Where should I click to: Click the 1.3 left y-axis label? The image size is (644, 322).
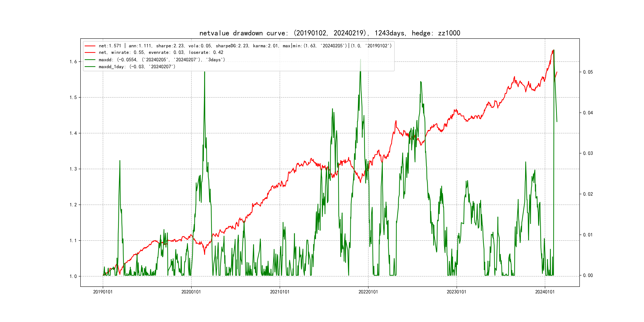[x=73, y=169]
